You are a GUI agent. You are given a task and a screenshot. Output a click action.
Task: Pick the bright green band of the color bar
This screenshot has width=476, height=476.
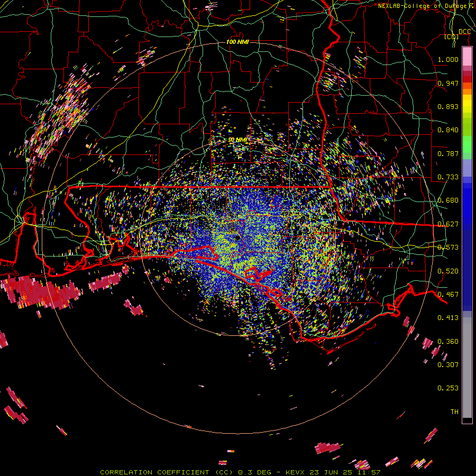(x=467, y=144)
